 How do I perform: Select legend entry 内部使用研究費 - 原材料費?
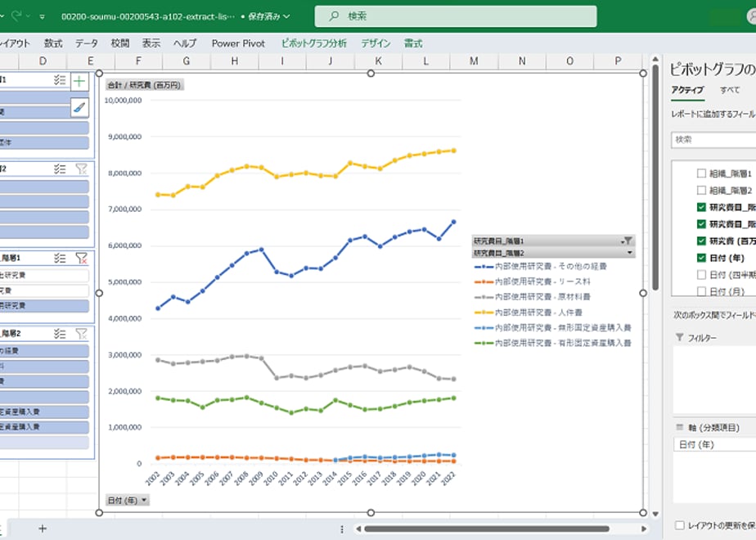(x=533, y=297)
